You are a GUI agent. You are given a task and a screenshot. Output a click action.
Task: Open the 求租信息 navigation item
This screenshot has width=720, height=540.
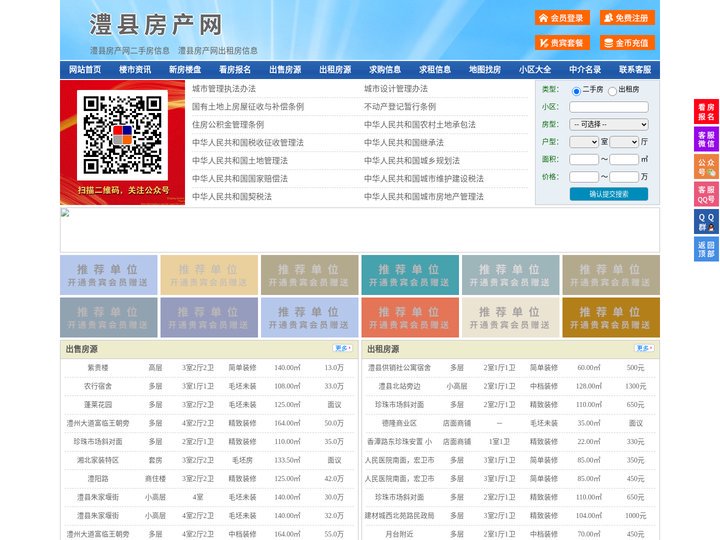click(x=435, y=69)
